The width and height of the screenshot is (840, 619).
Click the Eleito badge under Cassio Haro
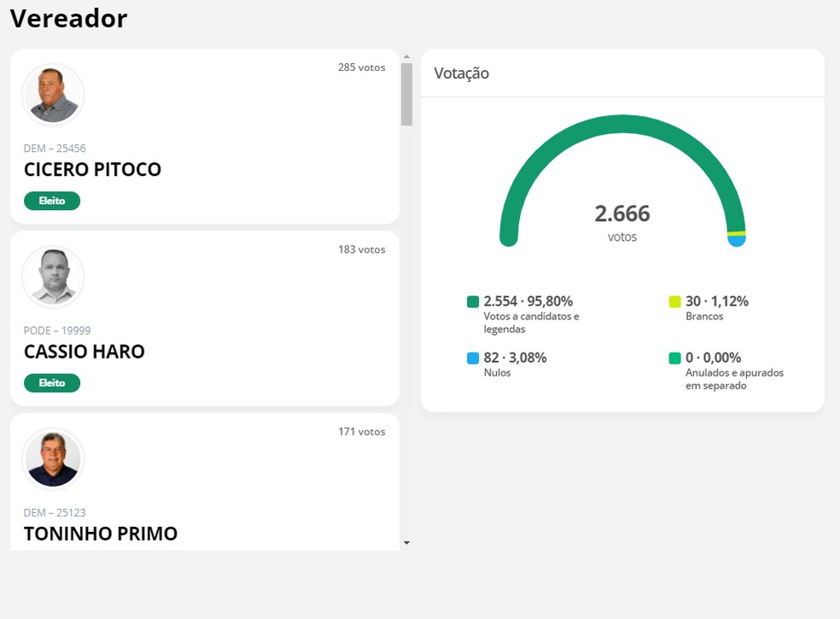[x=52, y=383]
